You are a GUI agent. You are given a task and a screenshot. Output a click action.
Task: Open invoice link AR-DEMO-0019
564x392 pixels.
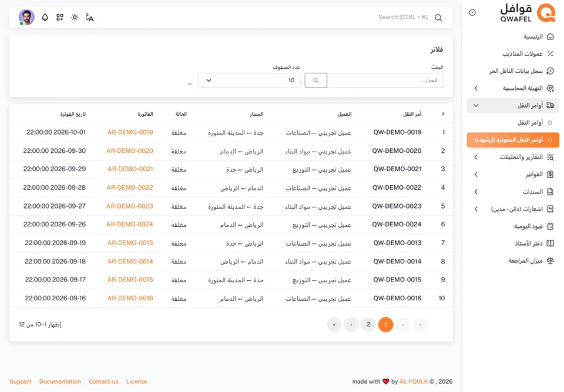[x=130, y=132]
